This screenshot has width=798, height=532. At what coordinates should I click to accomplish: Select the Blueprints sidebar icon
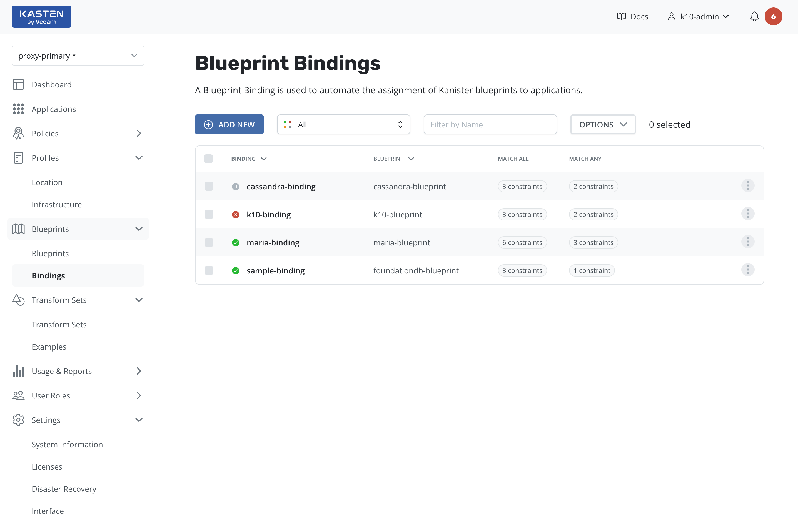tap(18, 229)
